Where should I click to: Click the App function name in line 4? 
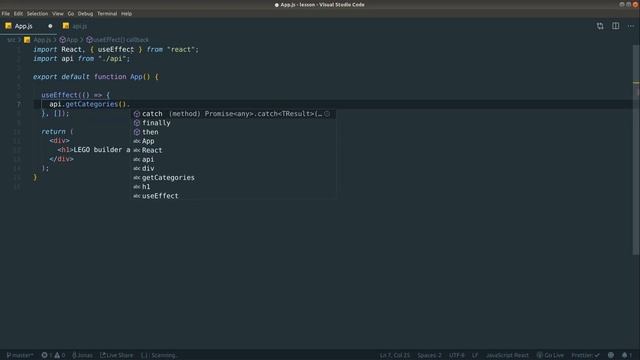(x=136, y=77)
